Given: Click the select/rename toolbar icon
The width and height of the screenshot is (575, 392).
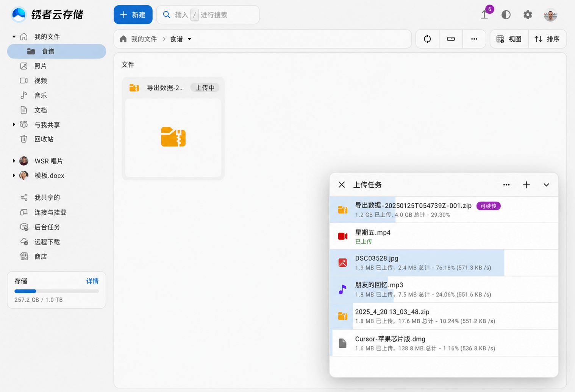Looking at the screenshot, I should point(451,39).
